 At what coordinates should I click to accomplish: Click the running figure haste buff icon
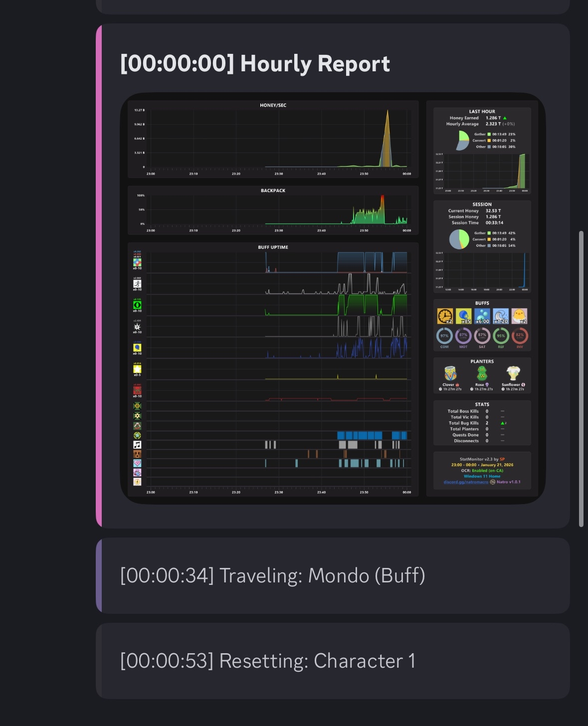[x=137, y=284]
